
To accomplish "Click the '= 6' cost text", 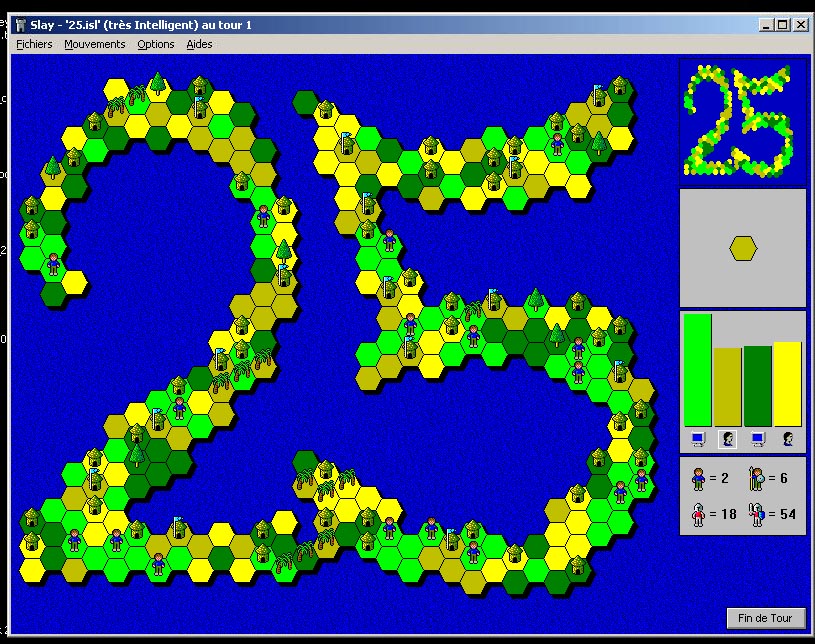I will pos(778,478).
